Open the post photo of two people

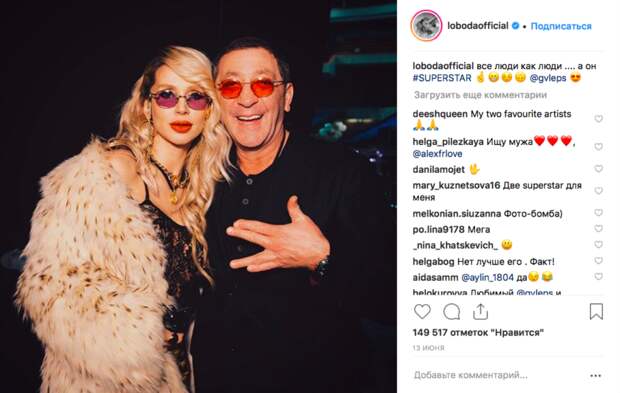[x=198, y=196]
